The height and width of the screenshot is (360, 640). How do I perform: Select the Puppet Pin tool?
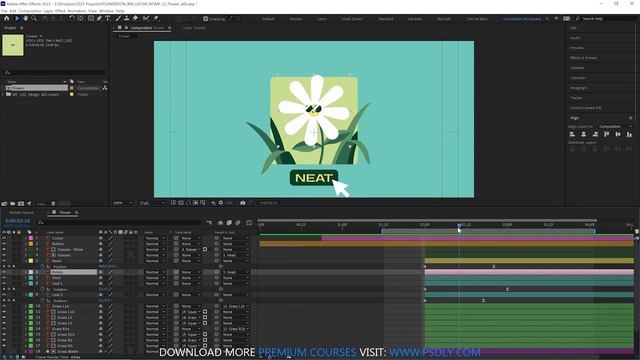pyautogui.click(x=156, y=18)
